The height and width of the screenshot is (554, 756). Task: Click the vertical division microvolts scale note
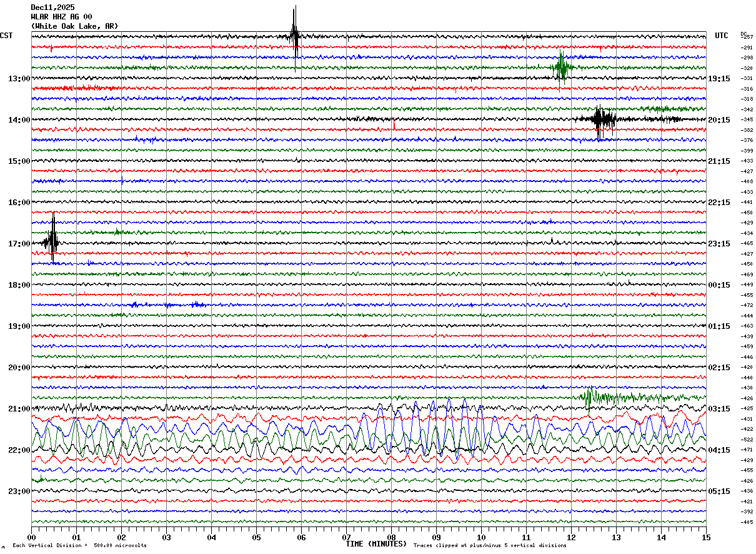pyautogui.click(x=79, y=545)
